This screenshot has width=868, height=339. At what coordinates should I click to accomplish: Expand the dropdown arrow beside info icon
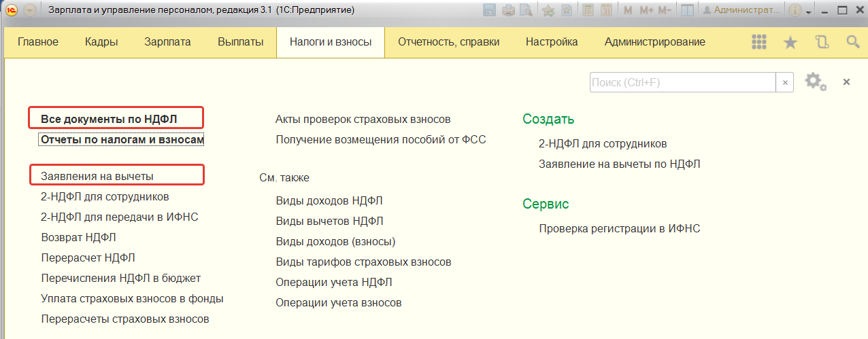pos(808,12)
